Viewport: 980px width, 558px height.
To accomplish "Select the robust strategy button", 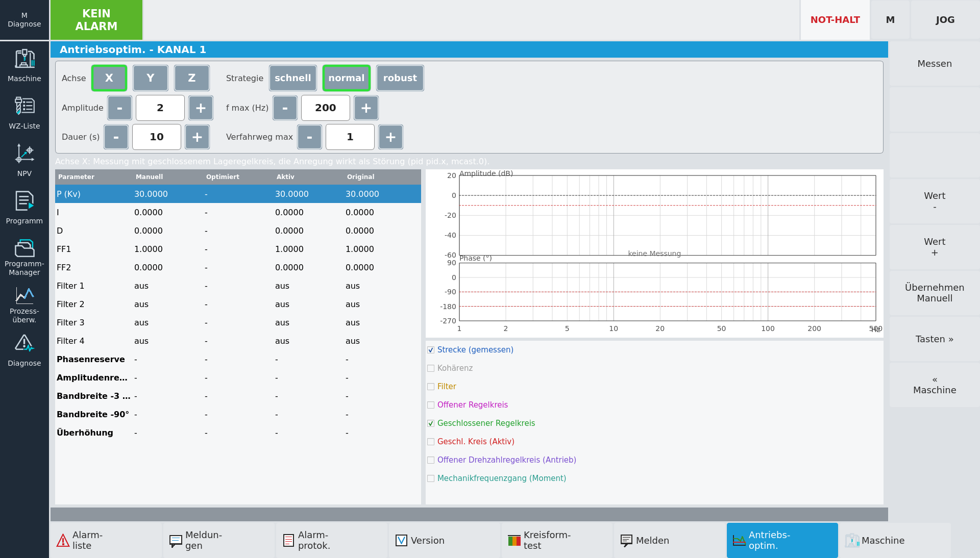I will 400,78.
